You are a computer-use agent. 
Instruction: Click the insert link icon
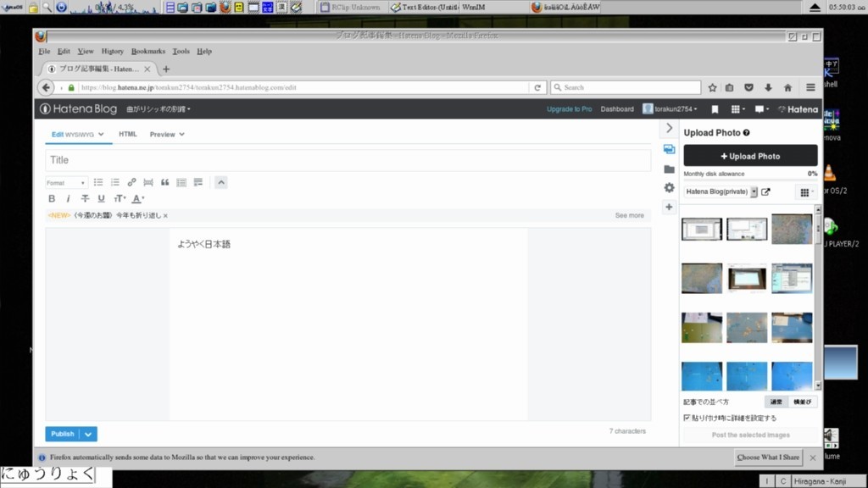pos(131,183)
